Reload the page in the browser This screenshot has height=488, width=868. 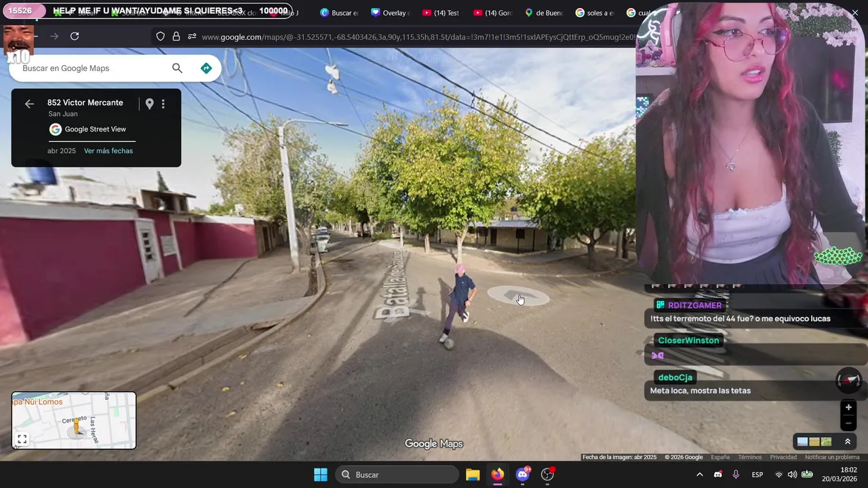pyautogui.click(x=75, y=37)
